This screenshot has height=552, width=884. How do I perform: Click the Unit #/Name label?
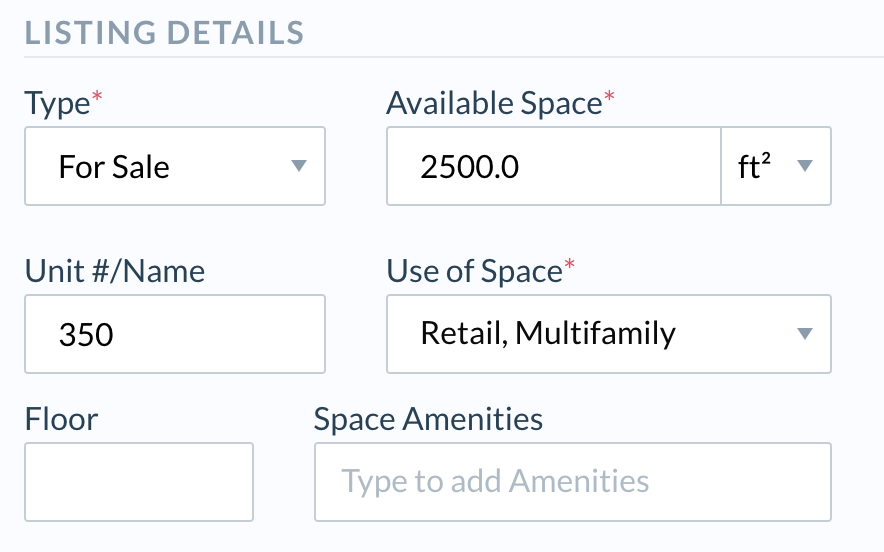[114, 271]
